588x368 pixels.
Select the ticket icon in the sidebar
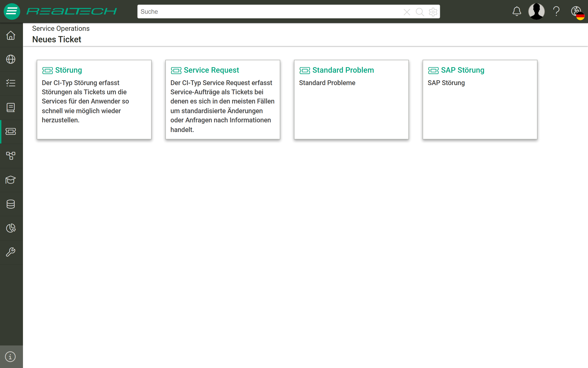point(11,131)
